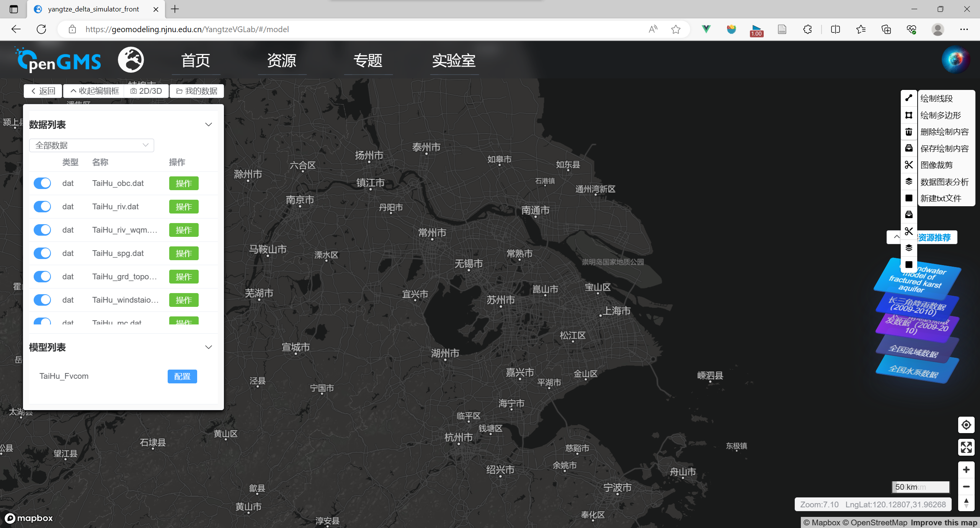Click the fullscreen expand map icon
This screenshot has width=980, height=528.
[966, 447]
